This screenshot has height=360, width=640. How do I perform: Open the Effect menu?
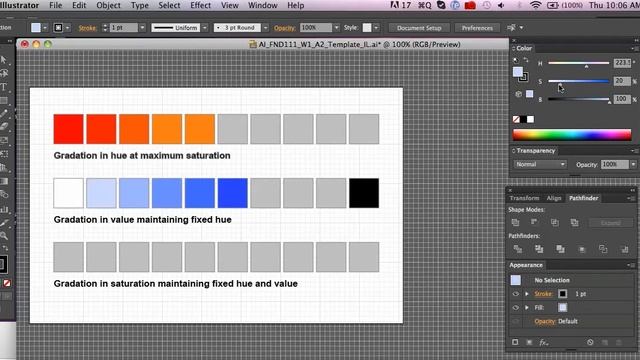pyautogui.click(x=200, y=5)
